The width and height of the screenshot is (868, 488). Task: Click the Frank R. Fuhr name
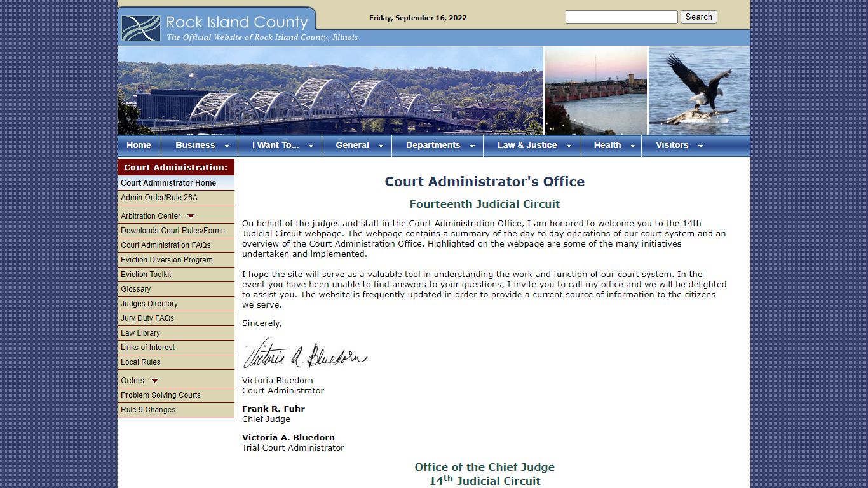coord(273,409)
